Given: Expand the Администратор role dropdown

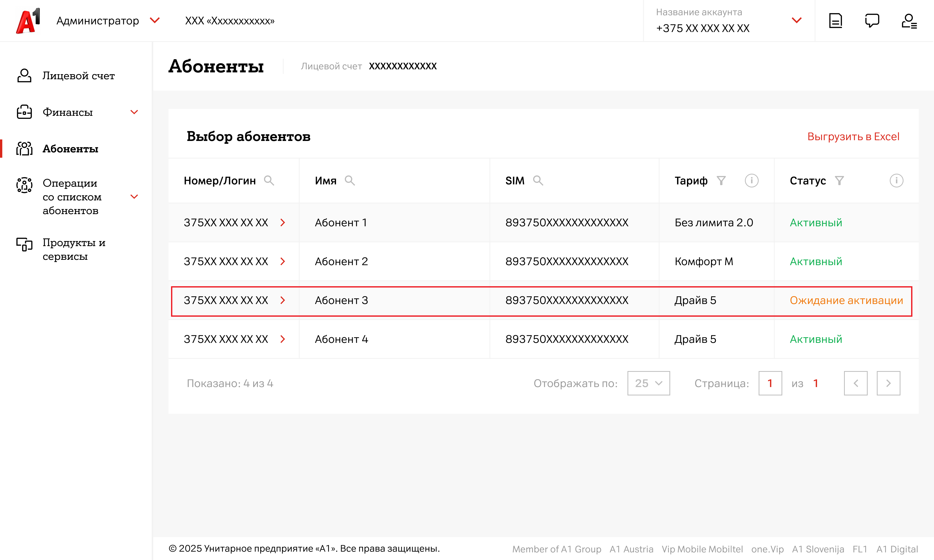Looking at the screenshot, I should click(x=155, y=20).
